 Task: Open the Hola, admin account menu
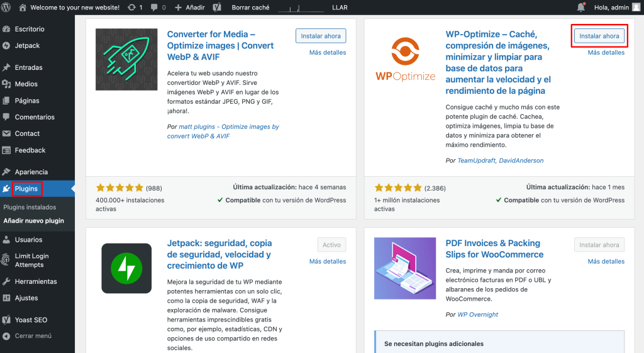[611, 8]
